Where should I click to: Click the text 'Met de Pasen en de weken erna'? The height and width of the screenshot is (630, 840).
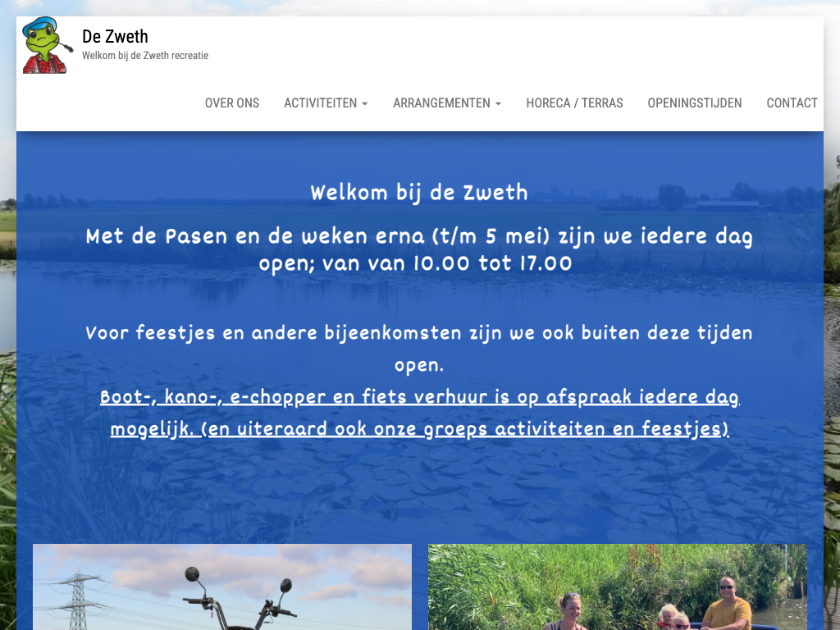pos(255,236)
